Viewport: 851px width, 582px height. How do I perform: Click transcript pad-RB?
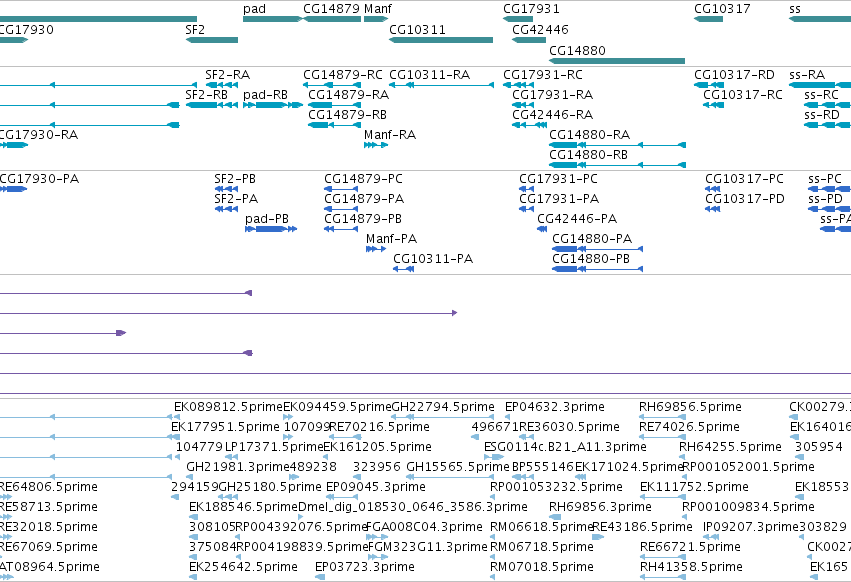pyautogui.click(x=273, y=105)
